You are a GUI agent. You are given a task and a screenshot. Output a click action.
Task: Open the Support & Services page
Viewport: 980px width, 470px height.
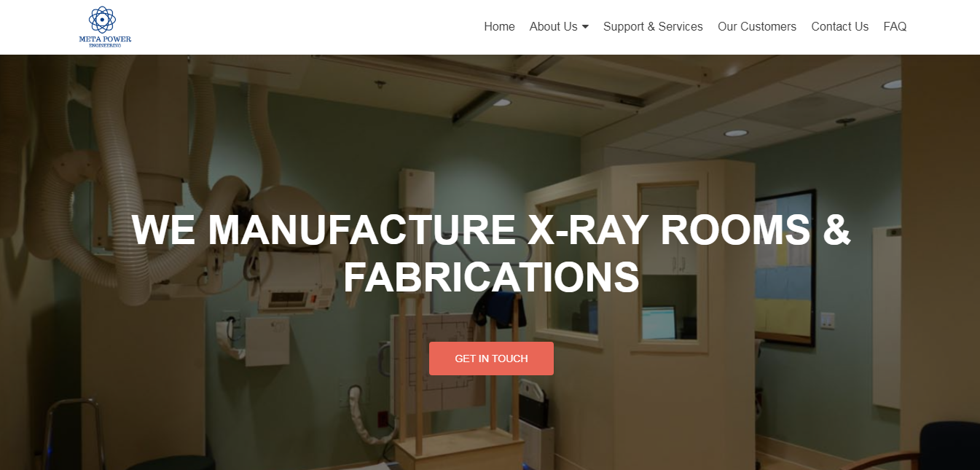(x=653, y=26)
